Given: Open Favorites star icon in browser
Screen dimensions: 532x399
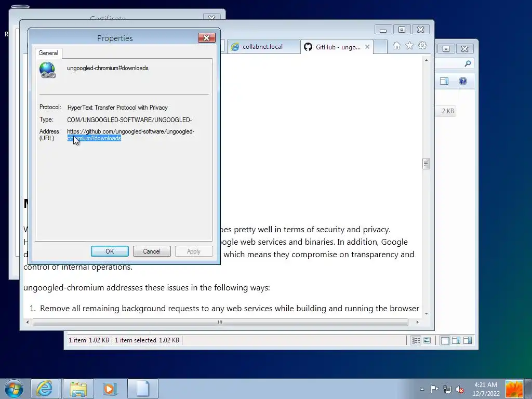Looking at the screenshot, I should [x=409, y=46].
